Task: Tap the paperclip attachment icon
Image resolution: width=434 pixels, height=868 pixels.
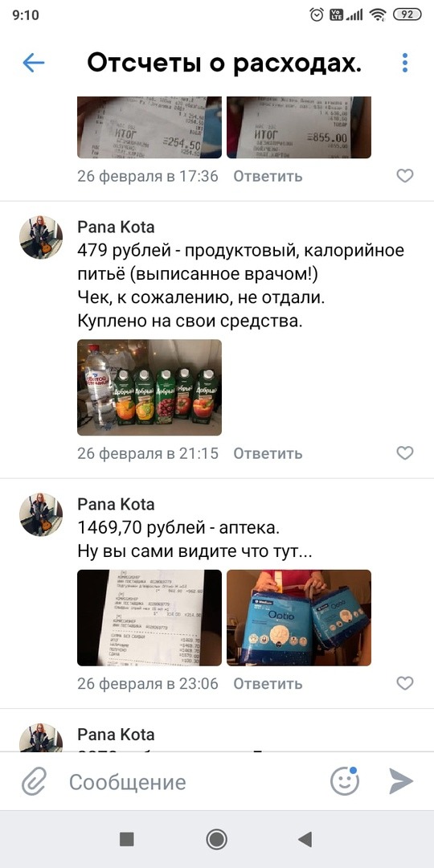Action: coord(35,782)
